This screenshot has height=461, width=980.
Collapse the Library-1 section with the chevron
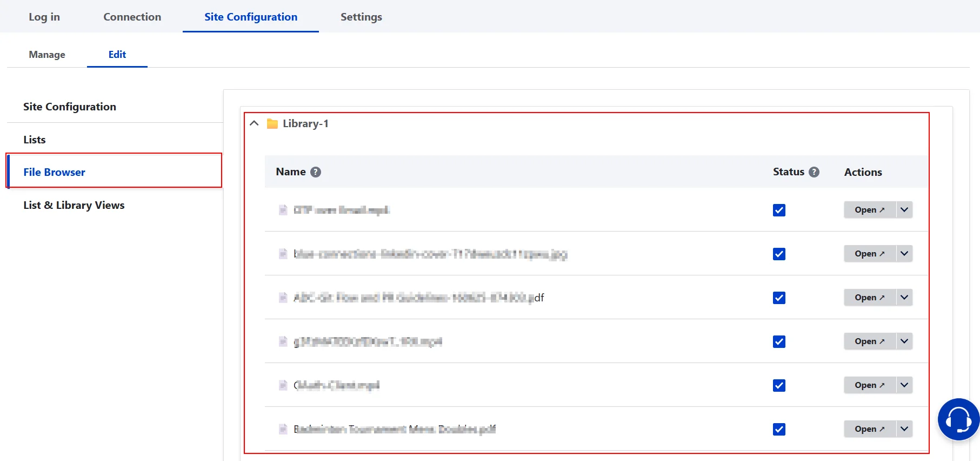point(254,123)
